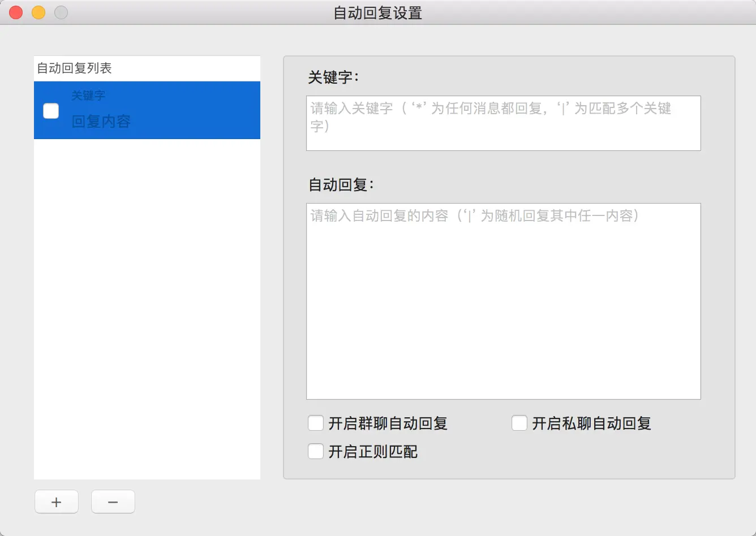Minimize the 自动回复设置 window
Viewport: 756px width, 536px height.
[x=38, y=12]
